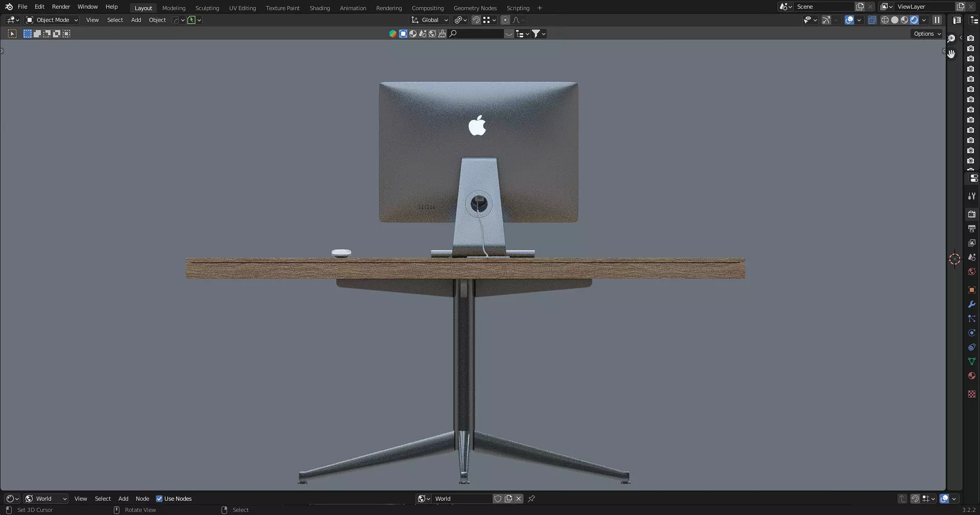Open the Object Mode dropdown
This screenshot has width=980, height=515.
click(52, 20)
